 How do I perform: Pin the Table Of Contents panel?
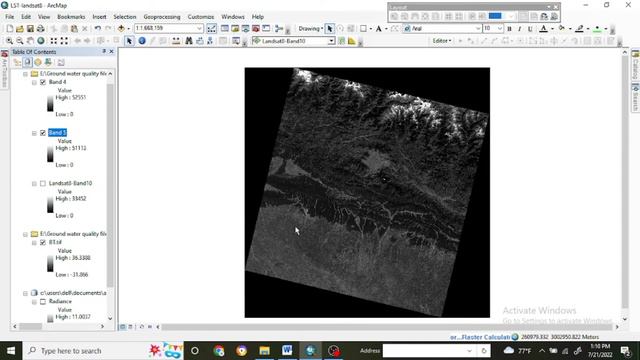pos(104,51)
